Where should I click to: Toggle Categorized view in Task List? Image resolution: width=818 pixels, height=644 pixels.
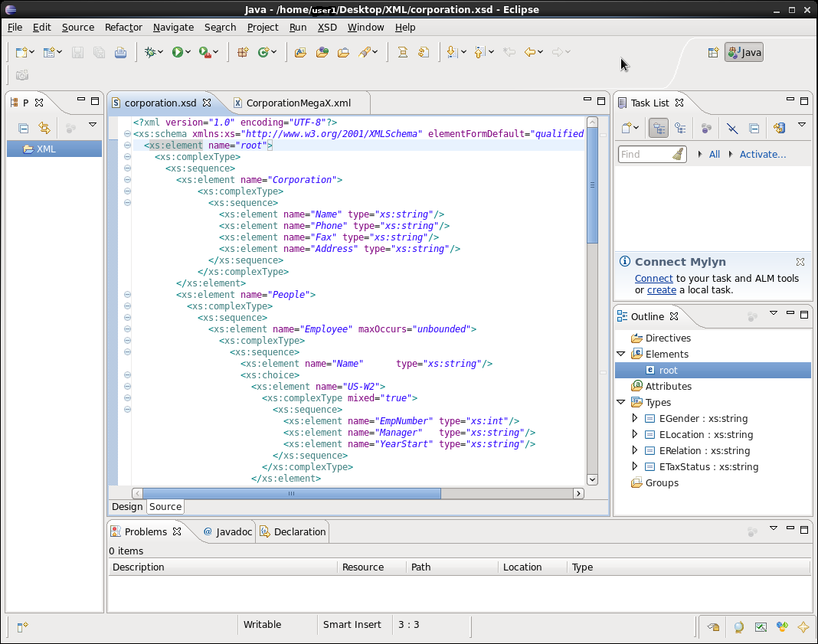(658, 128)
